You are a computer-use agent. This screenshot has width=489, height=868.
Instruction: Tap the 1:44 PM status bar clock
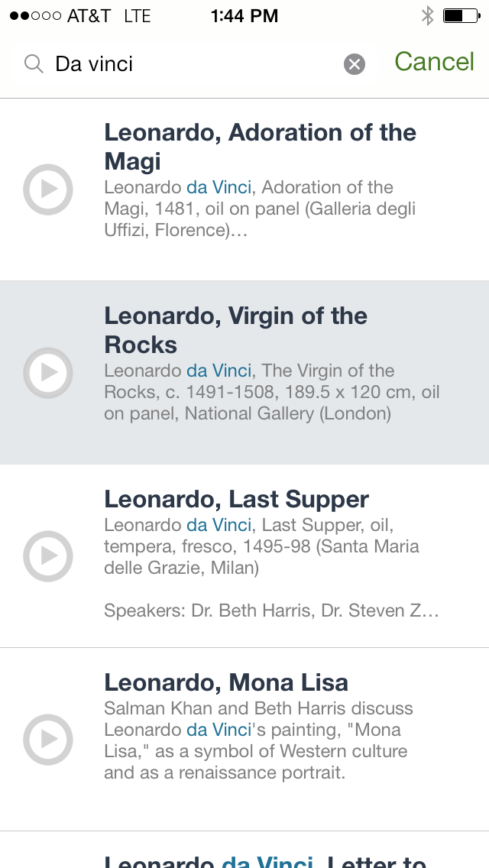(244, 16)
